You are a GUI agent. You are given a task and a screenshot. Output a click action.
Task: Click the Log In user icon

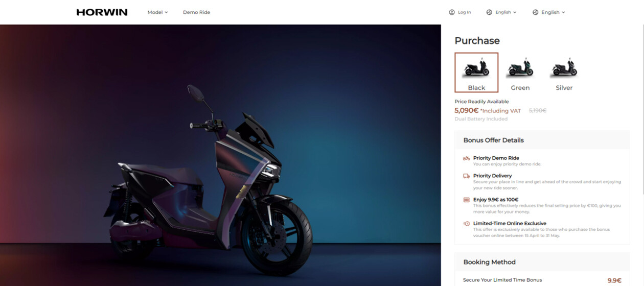(x=451, y=12)
